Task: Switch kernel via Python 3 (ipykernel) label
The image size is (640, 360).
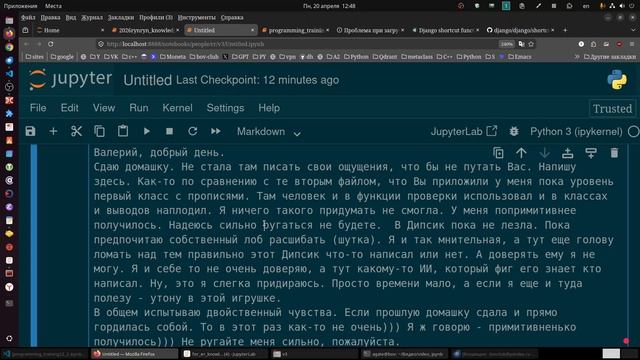Action: click(x=576, y=131)
